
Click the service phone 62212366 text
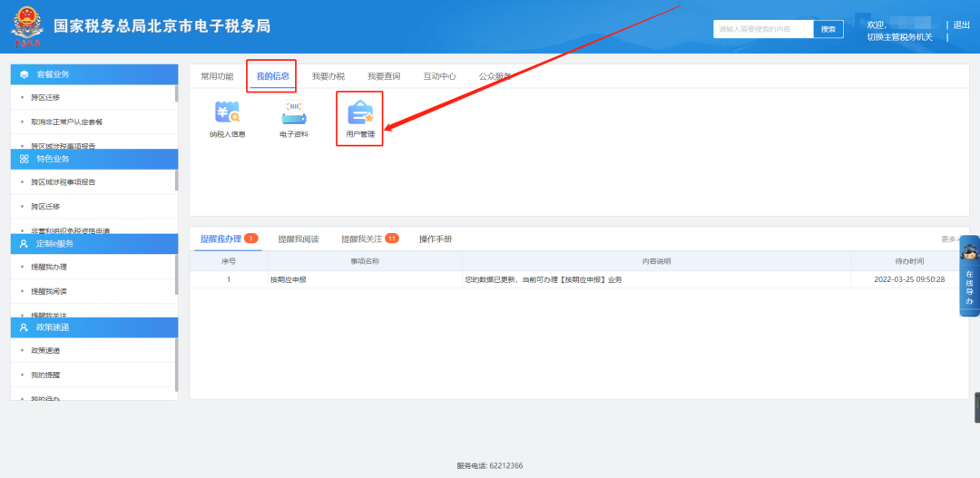[489, 465]
